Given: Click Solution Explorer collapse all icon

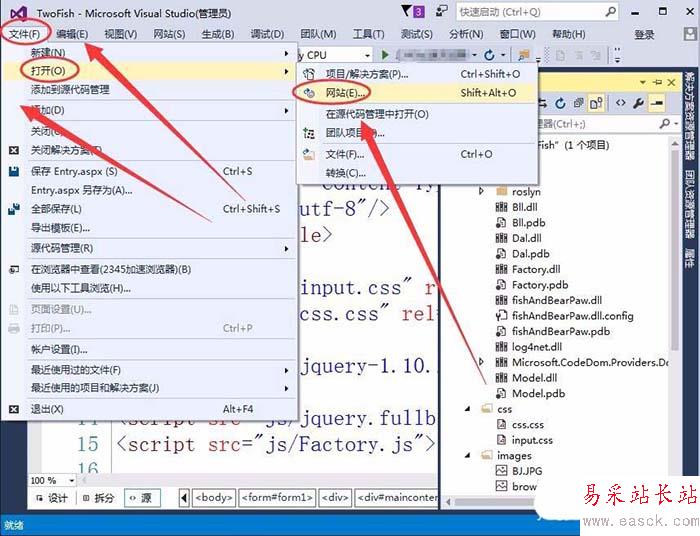Looking at the screenshot, I should click(579, 104).
